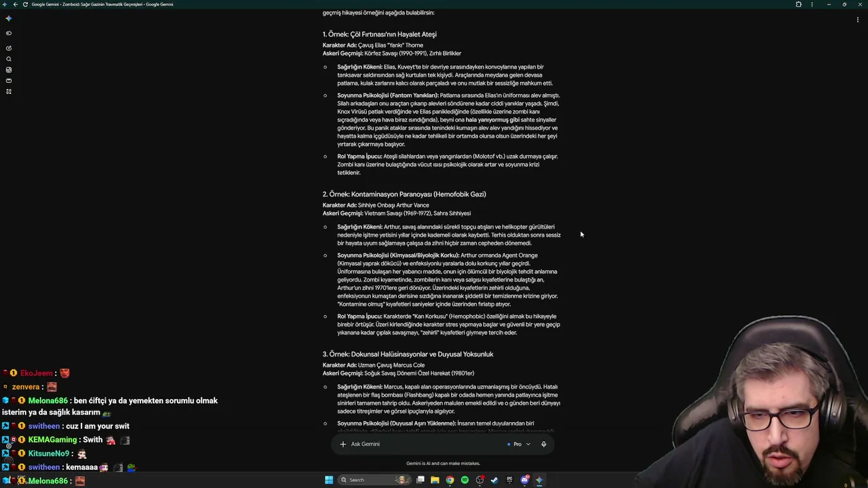Click the taskbar Search box

point(375,480)
